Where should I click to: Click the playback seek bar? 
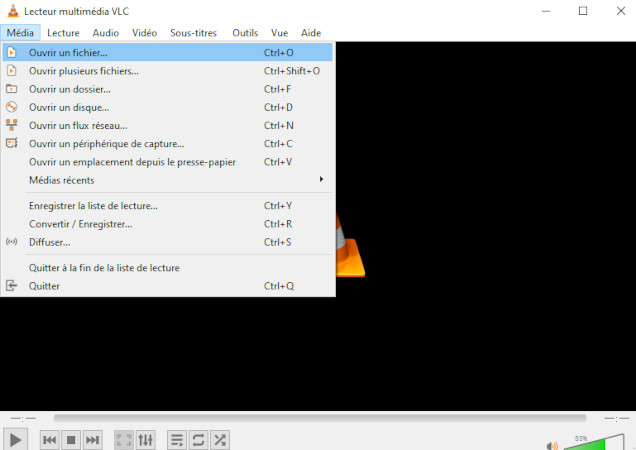320,418
